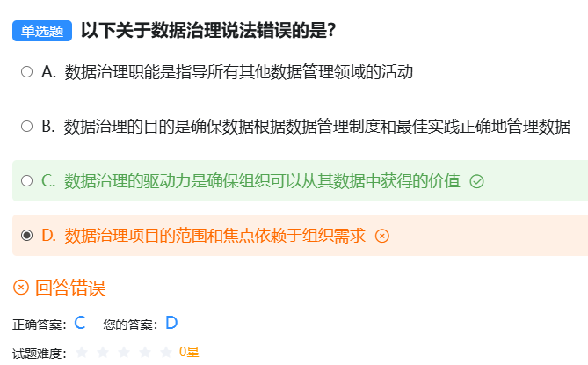Click the fourth difficulty star
The width and height of the screenshot is (588, 365).
click(x=145, y=352)
